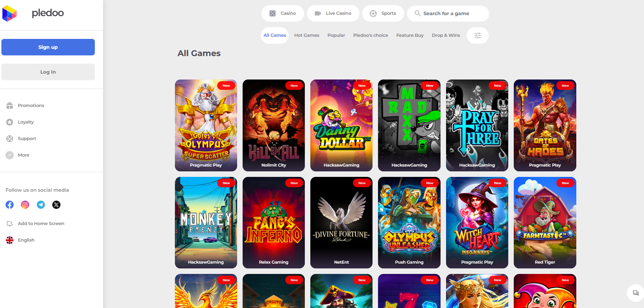This screenshot has width=644, height=308.
Task: Open the X (Twitter) social icon
Action: point(56,205)
